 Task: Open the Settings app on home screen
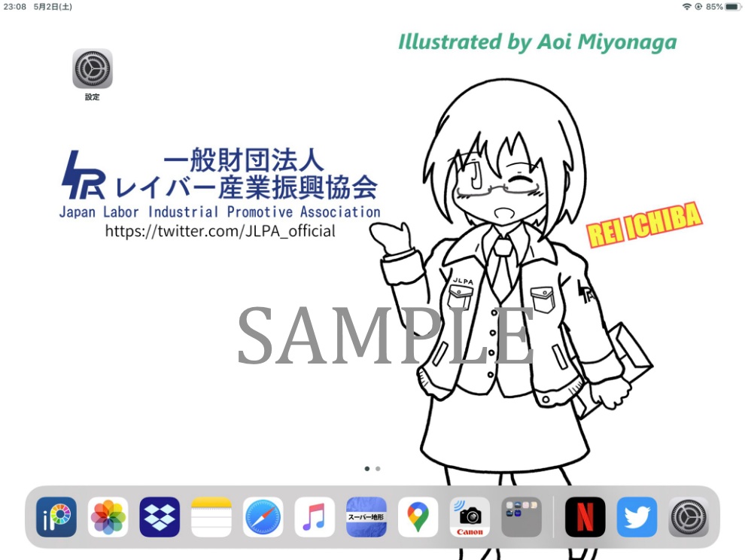click(x=92, y=69)
